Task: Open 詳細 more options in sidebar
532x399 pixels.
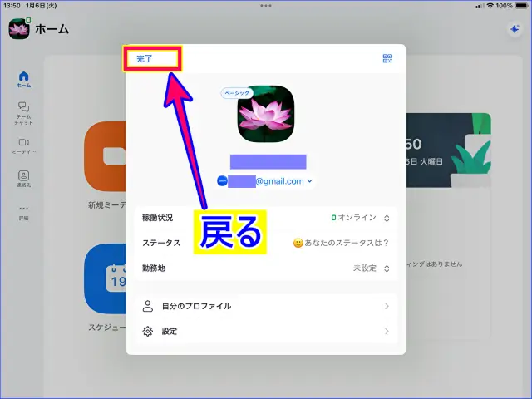Action: tap(23, 212)
